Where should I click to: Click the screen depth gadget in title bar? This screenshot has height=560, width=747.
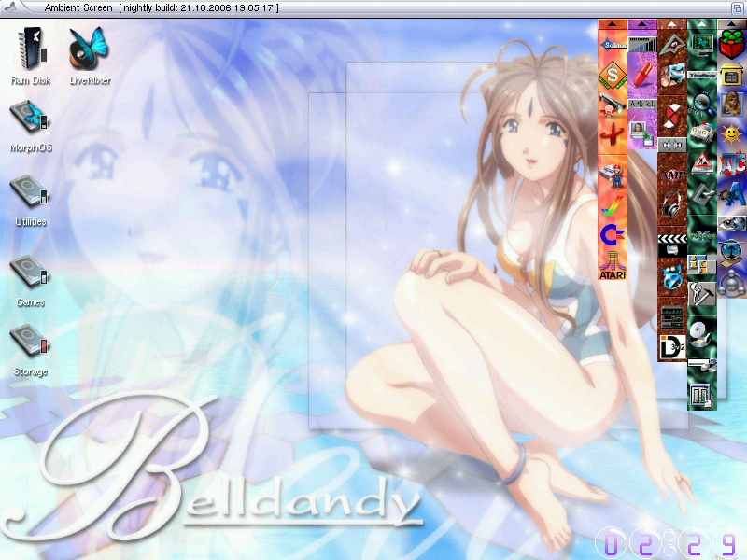tap(736, 7)
